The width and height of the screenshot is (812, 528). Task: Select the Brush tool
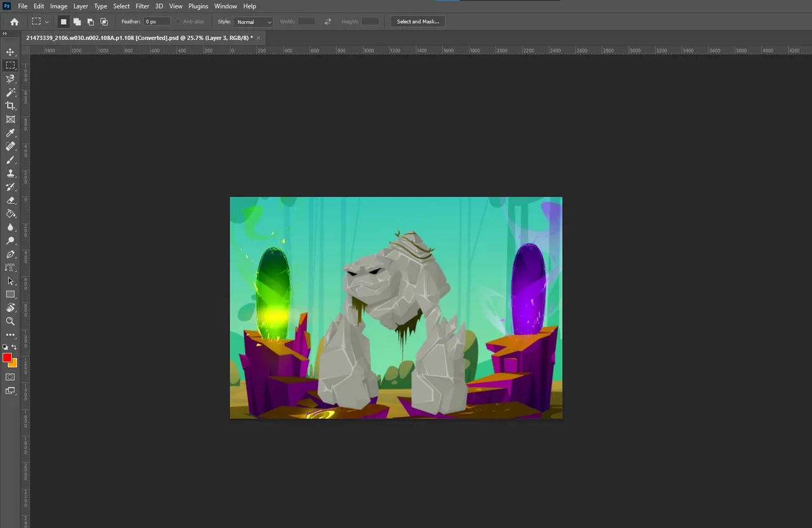tap(10, 160)
